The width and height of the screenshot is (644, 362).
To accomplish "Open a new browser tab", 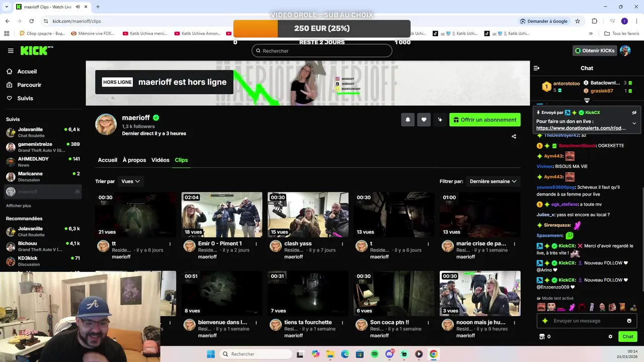I will tap(98, 7).
